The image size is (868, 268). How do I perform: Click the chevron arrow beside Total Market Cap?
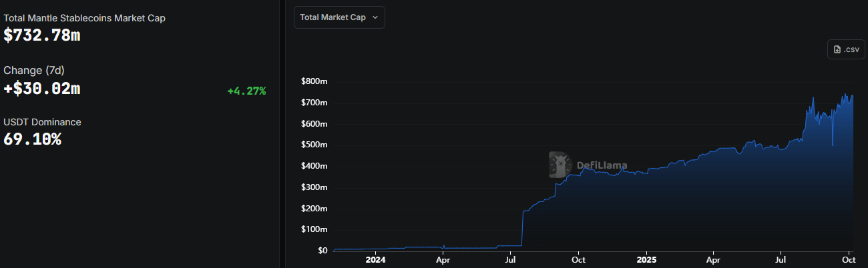point(375,18)
